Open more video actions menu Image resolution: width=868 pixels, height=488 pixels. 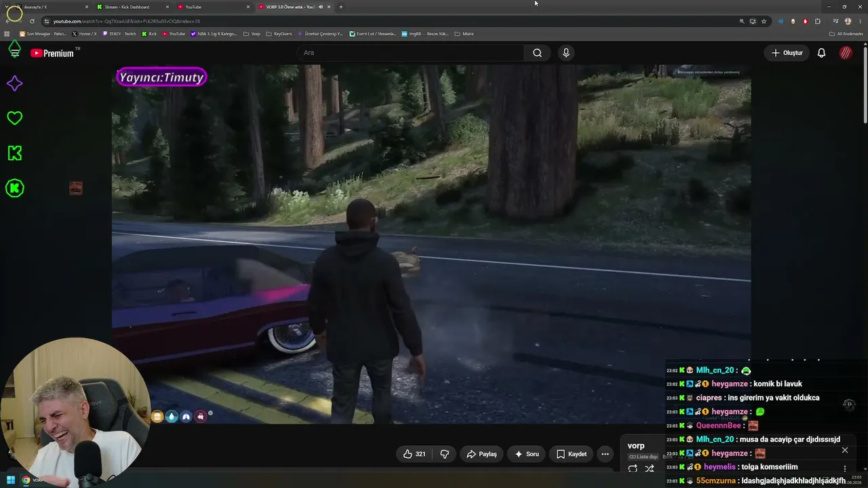pyautogui.click(x=605, y=454)
